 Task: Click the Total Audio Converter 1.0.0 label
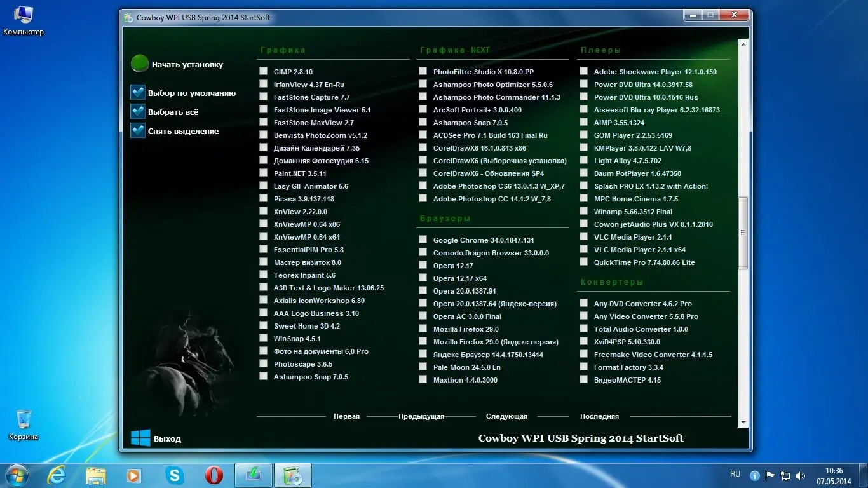[x=641, y=329]
